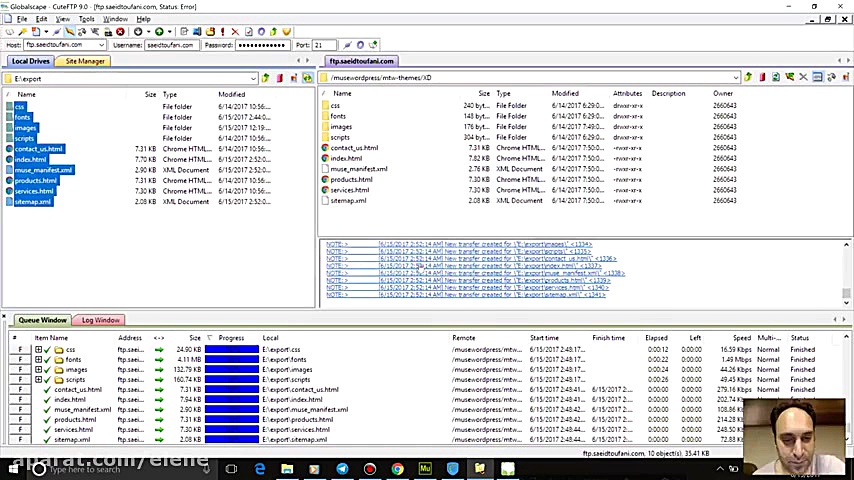
Task: Open the remote path dropdown arrow
Action: click(x=735, y=77)
